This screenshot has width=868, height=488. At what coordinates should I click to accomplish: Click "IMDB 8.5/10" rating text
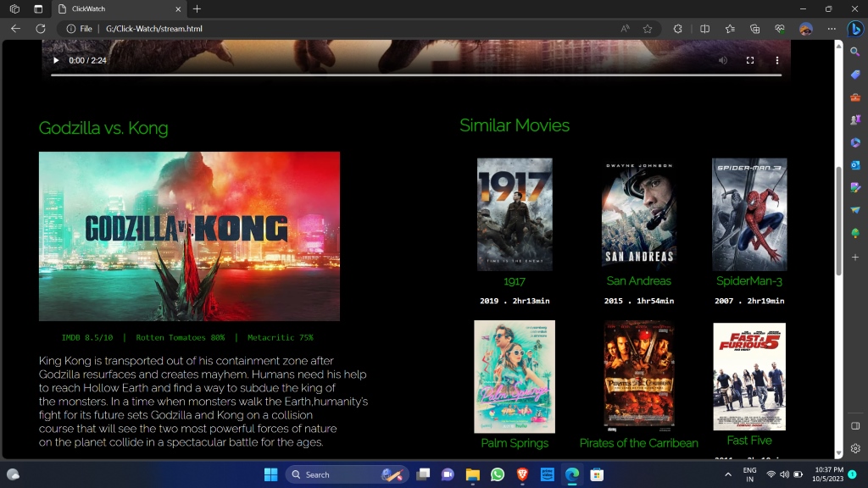[87, 337]
